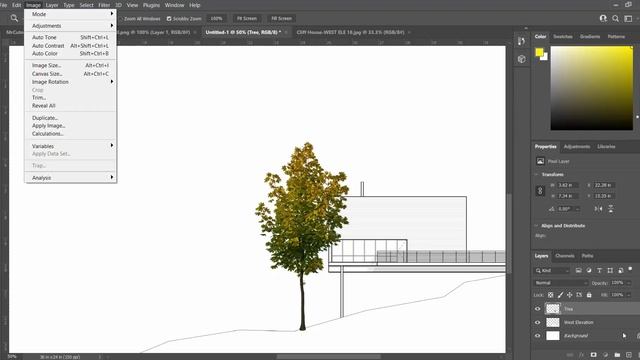Image resolution: width=640 pixels, height=360 pixels.
Task: Open the Fill slider dropdown arrow
Action: coord(628,295)
